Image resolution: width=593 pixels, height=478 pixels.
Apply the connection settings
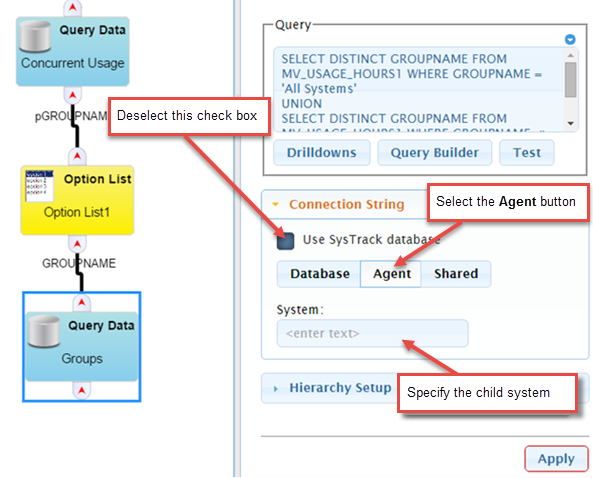556,459
